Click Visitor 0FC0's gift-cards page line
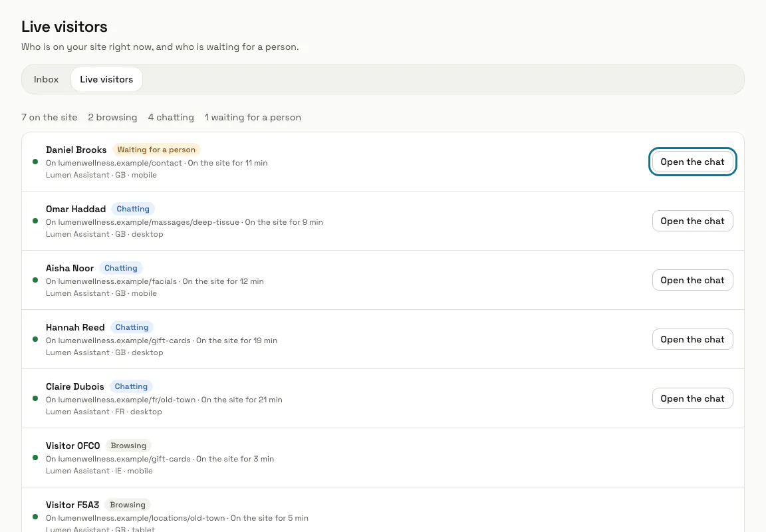Image resolution: width=766 pixels, height=532 pixels. [160, 458]
